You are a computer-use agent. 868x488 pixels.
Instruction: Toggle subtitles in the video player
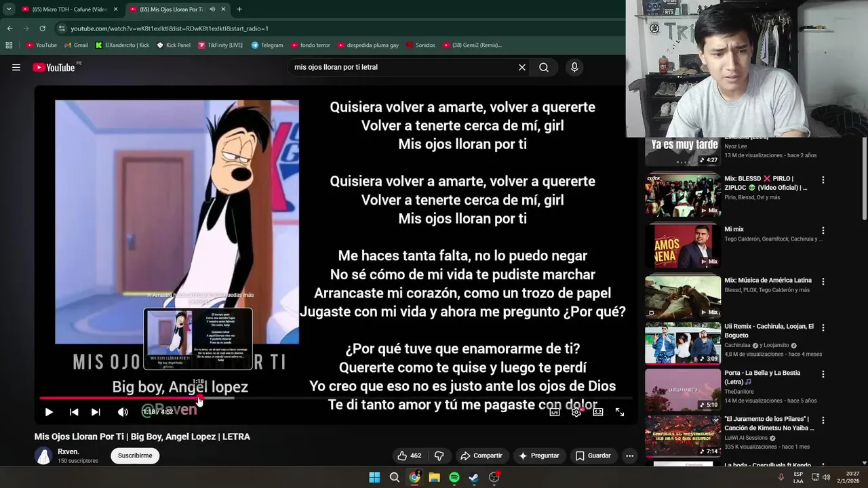point(555,412)
